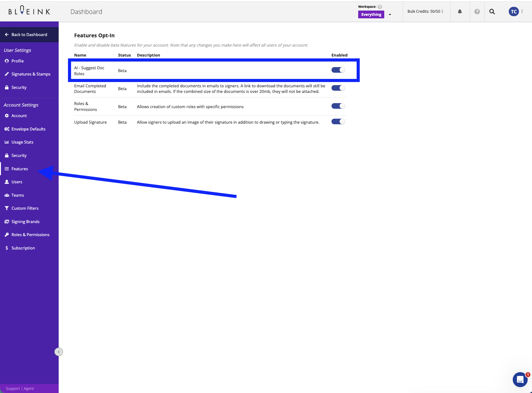Click the Name column header
The width and height of the screenshot is (532, 393).
(80, 55)
